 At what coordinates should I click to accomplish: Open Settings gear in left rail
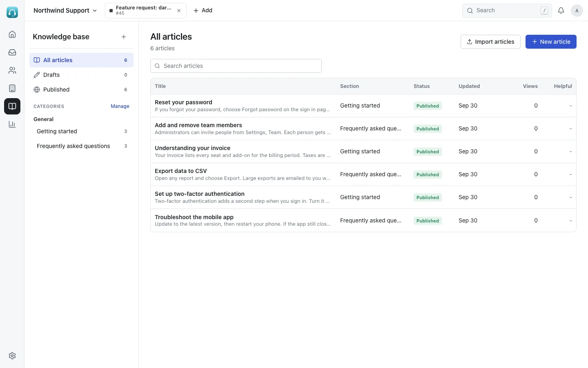(x=12, y=356)
